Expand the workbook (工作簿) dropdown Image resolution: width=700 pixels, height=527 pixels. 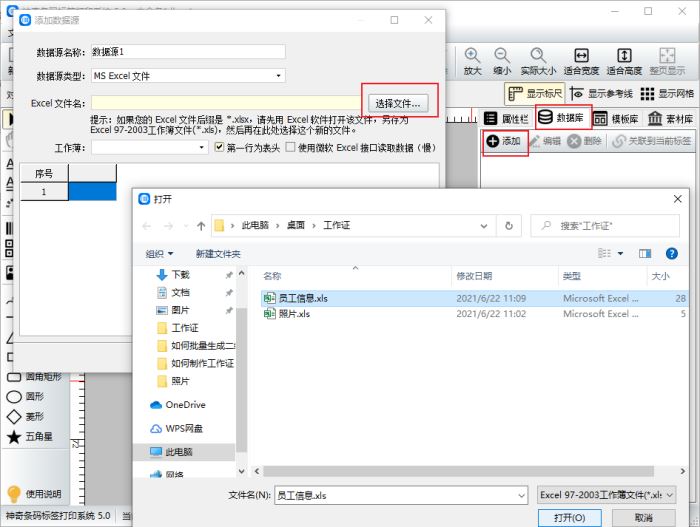tap(150, 147)
